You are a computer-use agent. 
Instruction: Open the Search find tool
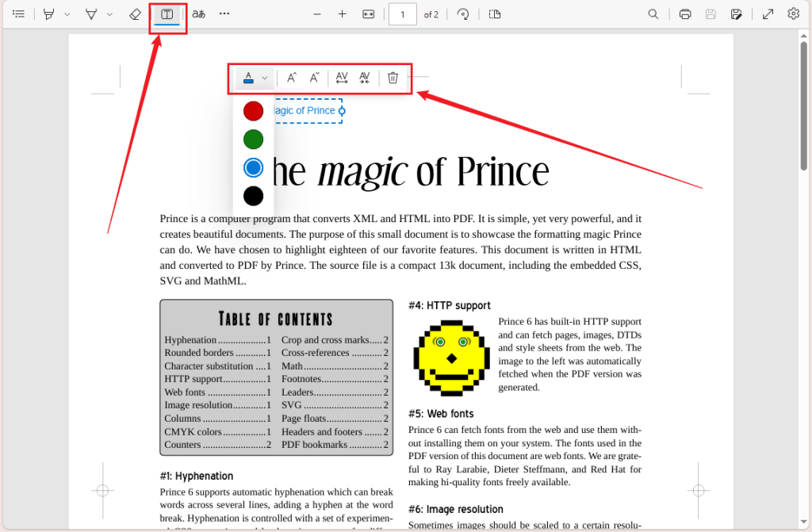click(x=653, y=14)
